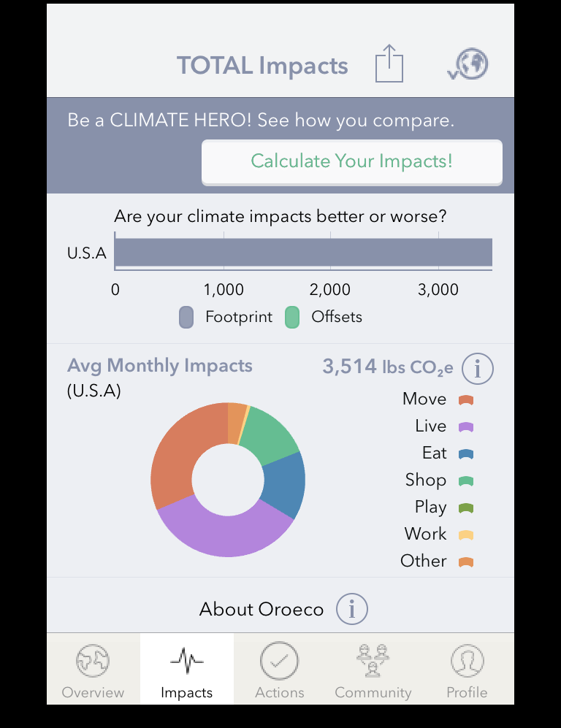Viewport: 561px width, 728px height.
Task: Open the Profile tab
Action: pos(467,670)
